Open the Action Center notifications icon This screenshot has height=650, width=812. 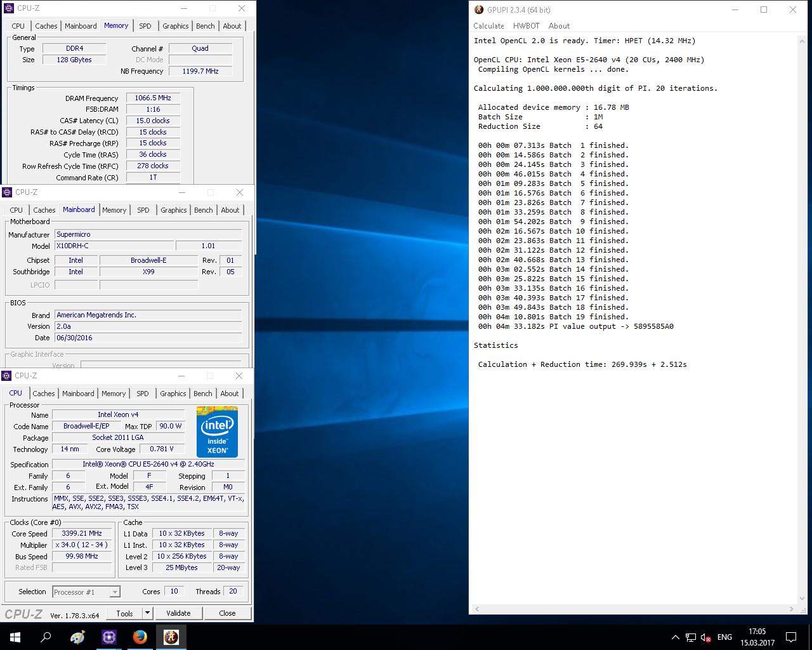[x=791, y=637]
